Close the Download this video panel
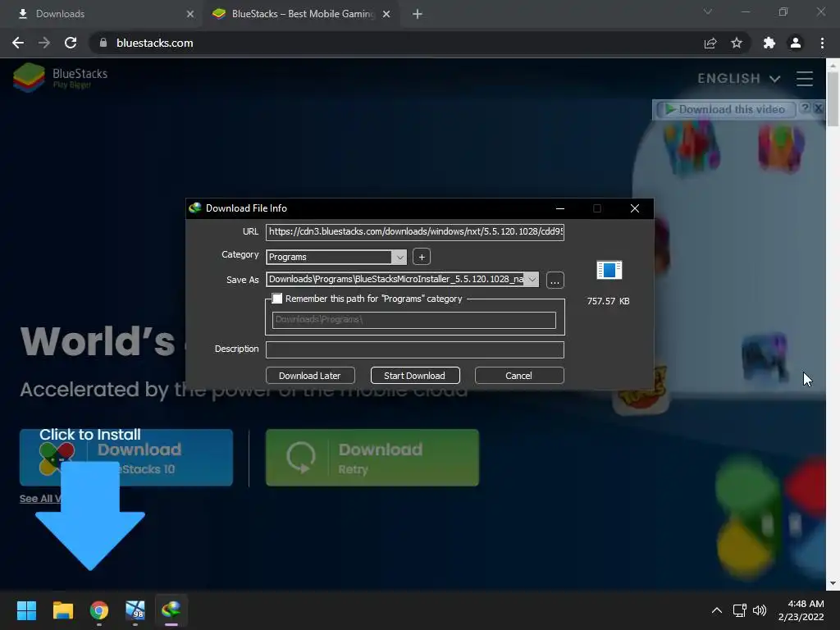The image size is (840, 630). click(819, 107)
